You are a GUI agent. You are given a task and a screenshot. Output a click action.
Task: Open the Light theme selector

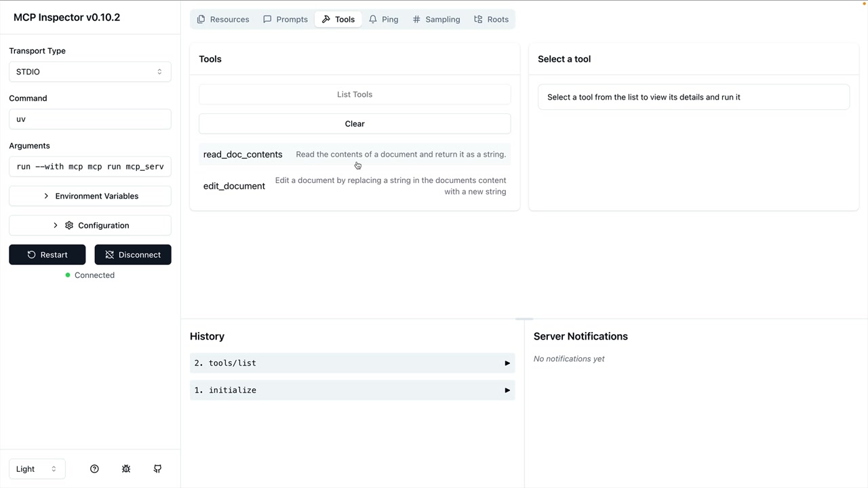[x=37, y=469]
